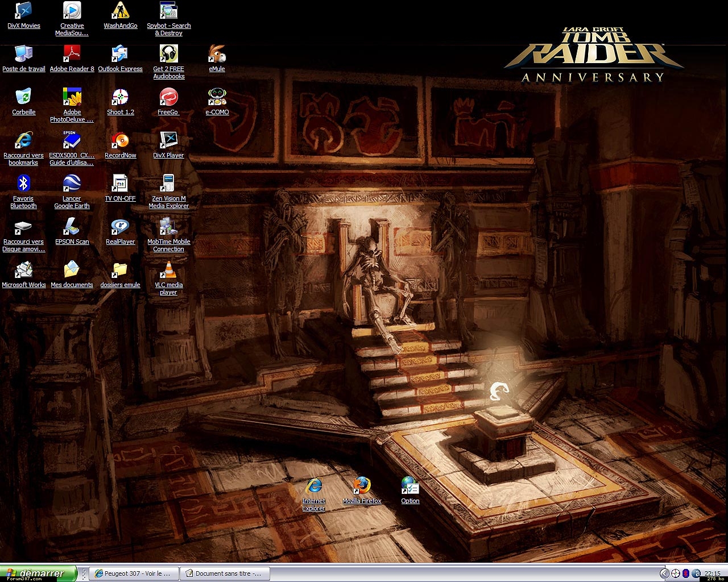
Task: Open the RealPlayer shortcut
Action: [x=121, y=232]
